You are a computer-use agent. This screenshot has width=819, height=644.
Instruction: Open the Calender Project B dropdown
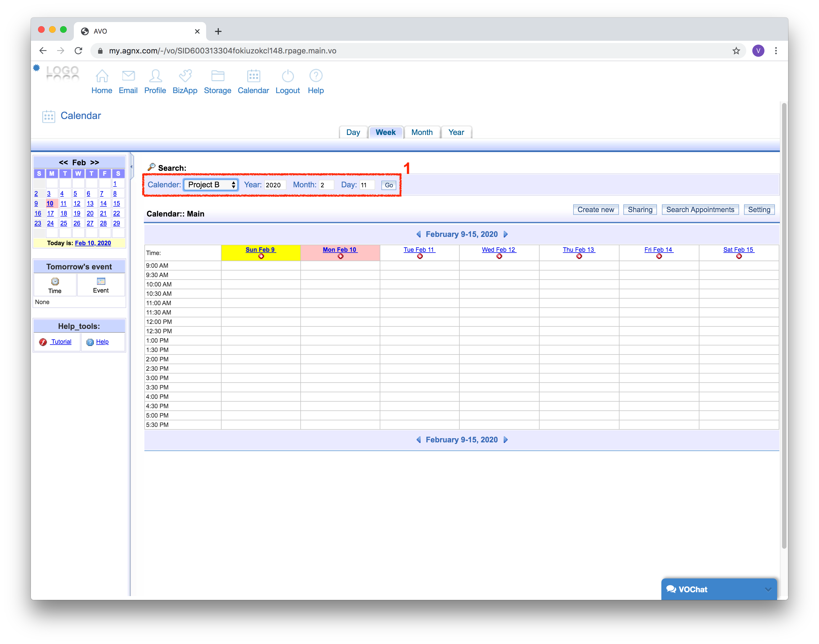click(211, 185)
